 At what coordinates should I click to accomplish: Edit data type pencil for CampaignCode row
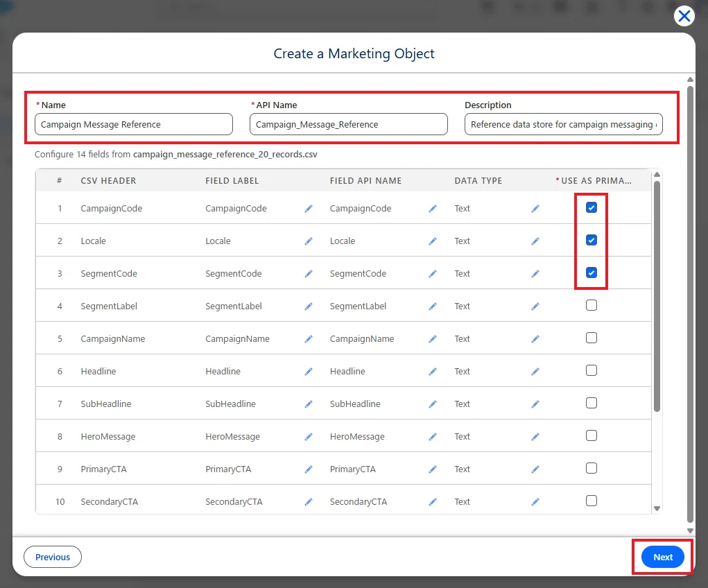[535, 209]
